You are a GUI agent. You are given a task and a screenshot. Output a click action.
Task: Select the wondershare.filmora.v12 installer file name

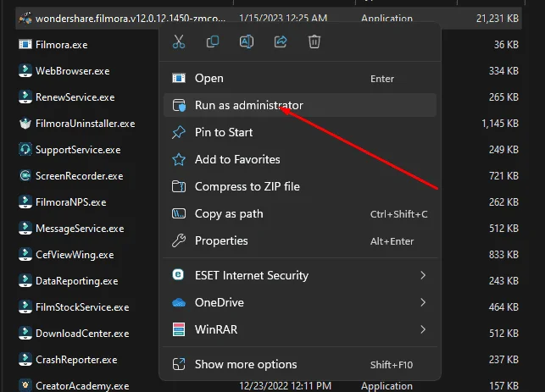coord(131,19)
